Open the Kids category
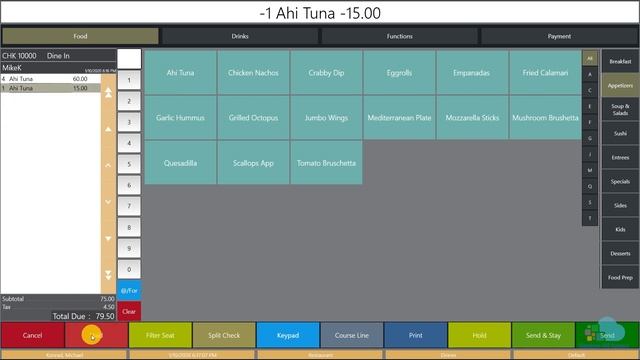Image resolution: width=640 pixels, height=360 pixels. coord(620,229)
